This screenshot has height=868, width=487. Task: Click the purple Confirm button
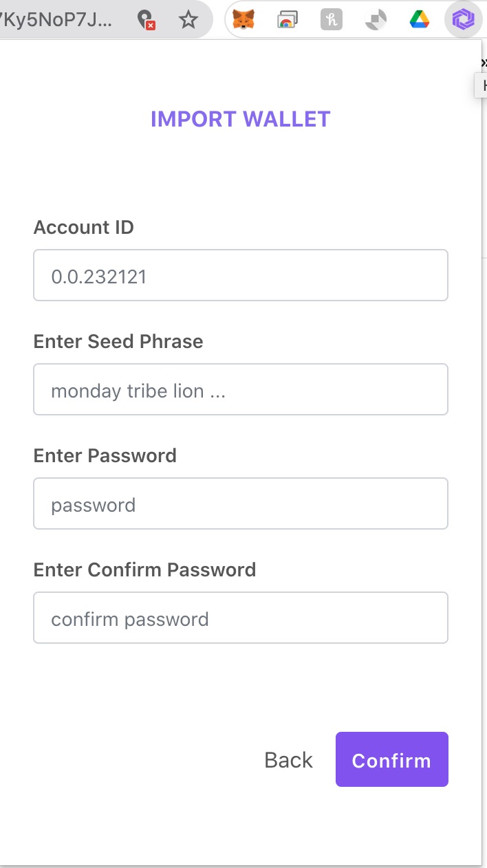click(392, 759)
